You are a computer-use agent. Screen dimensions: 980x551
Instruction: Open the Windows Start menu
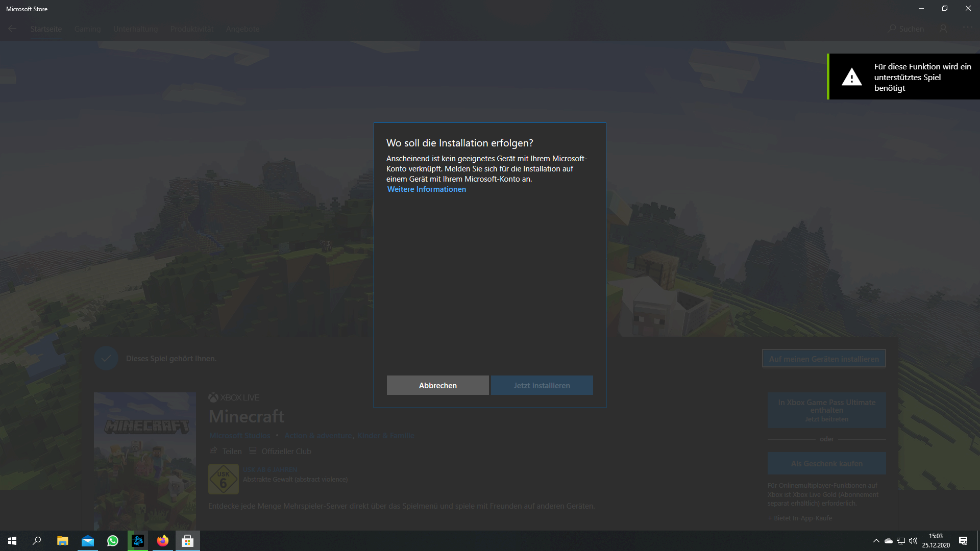(x=12, y=541)
